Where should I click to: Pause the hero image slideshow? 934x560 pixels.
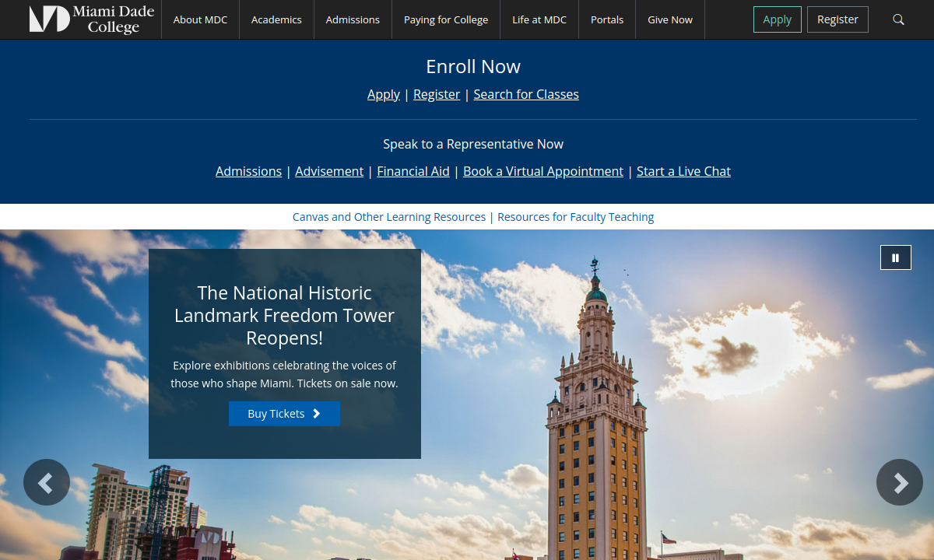pos(895,257)
